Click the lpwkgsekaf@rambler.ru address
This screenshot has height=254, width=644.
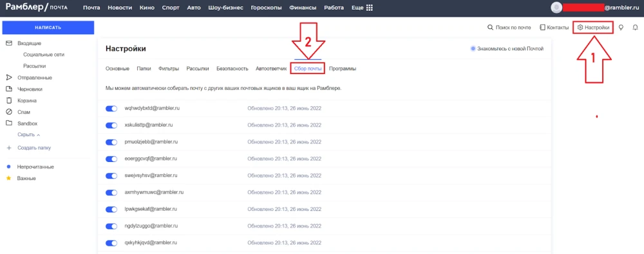[x=150, y=209]
